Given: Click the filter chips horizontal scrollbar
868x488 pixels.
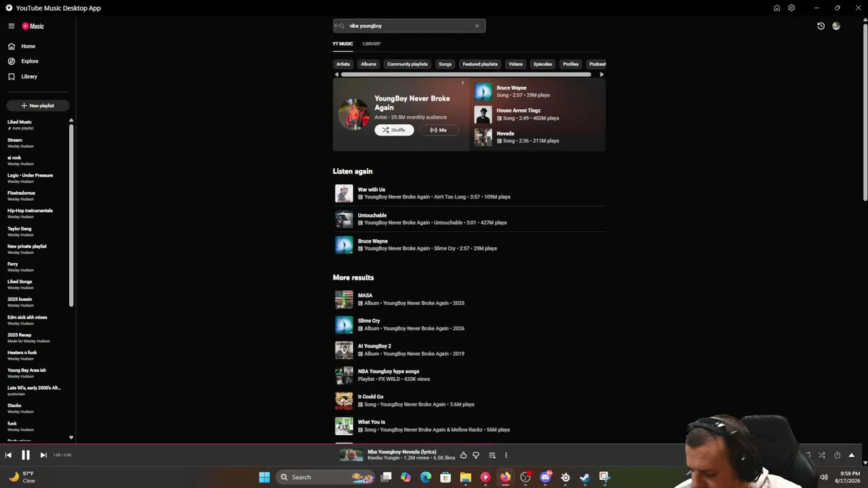Looking at the screenshot, I should [x=466, y=75].
